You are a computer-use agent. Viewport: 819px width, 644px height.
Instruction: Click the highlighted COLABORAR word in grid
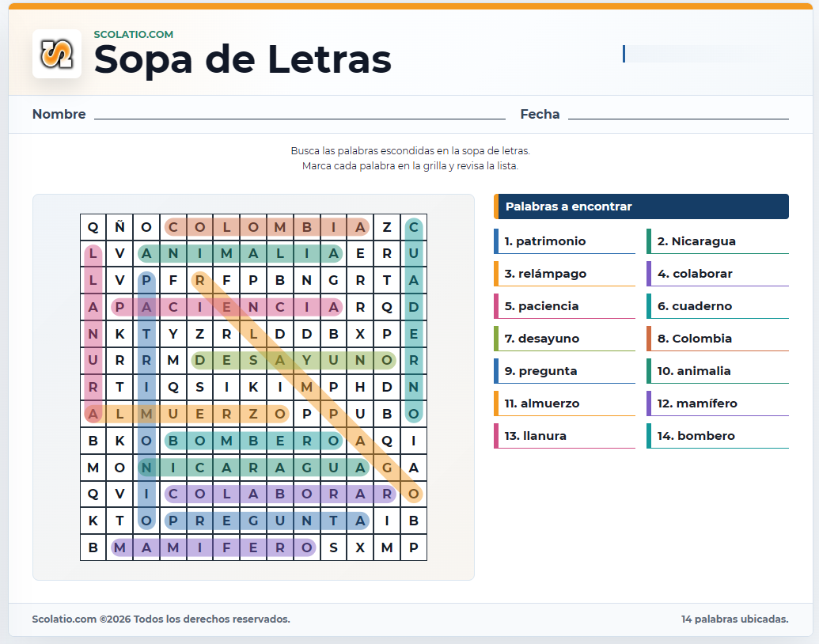[280, 494]
